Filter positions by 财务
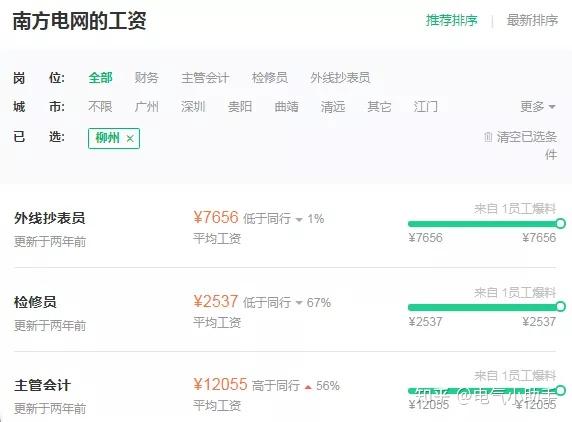 (x=147, y=78)
